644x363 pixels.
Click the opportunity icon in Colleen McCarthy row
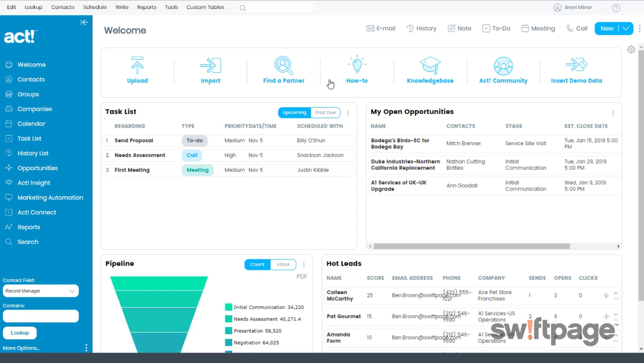606,296
